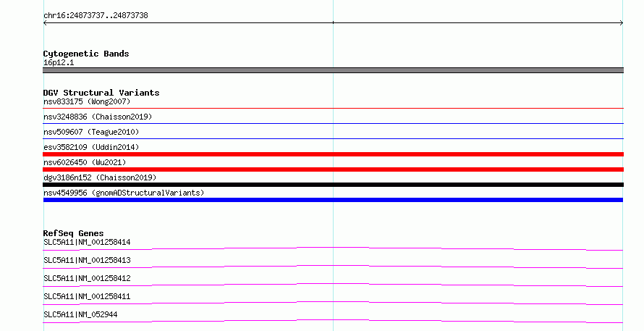The width and height of the screenshot is (644, 331).
Task: Click the magenta gene line for NM_052944
Action: click(333, 321)
